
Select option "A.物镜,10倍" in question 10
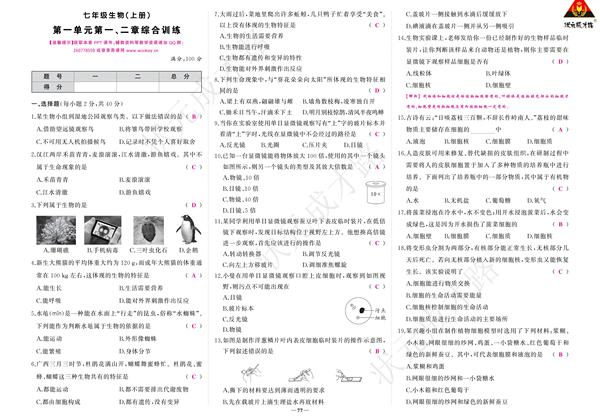(x=241, y=177)
